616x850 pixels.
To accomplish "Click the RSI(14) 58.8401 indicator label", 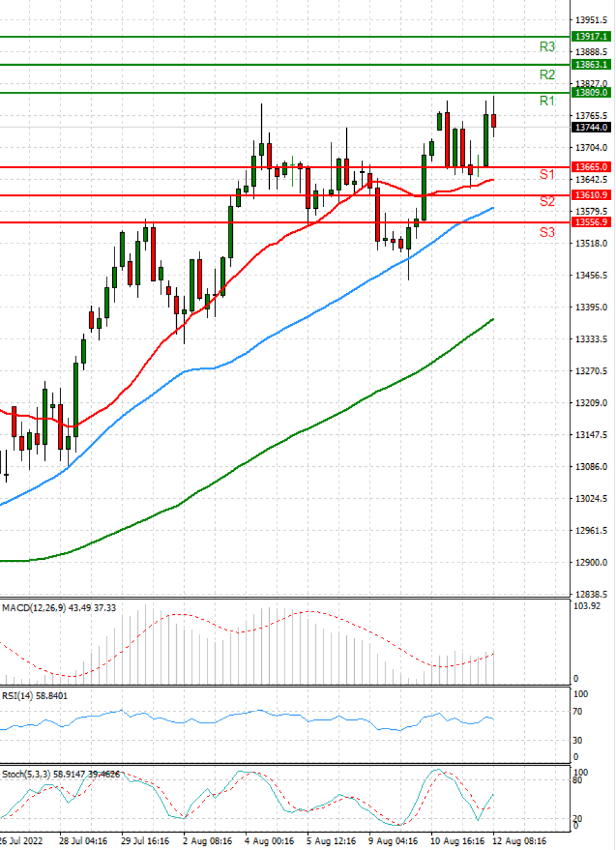I will click(35, 695).
